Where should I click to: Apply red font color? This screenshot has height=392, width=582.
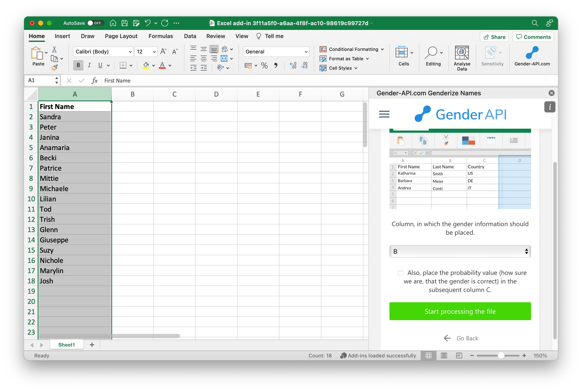[162, 65]
